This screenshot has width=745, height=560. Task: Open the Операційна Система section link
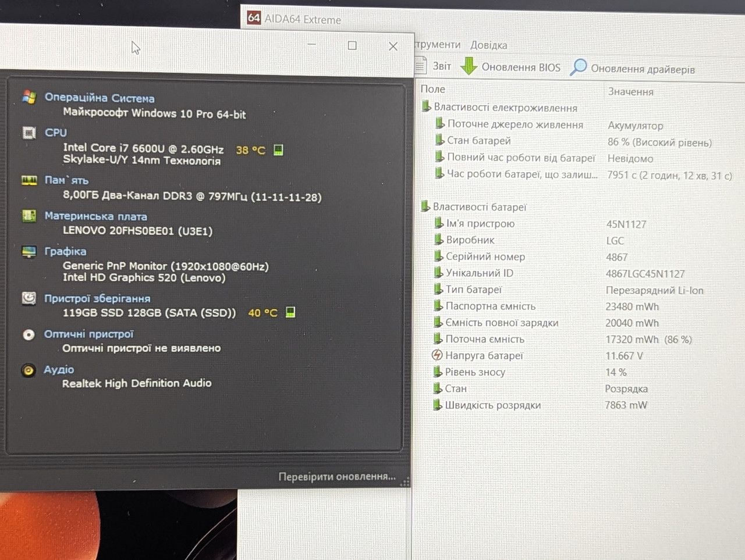tap(100, 98)
